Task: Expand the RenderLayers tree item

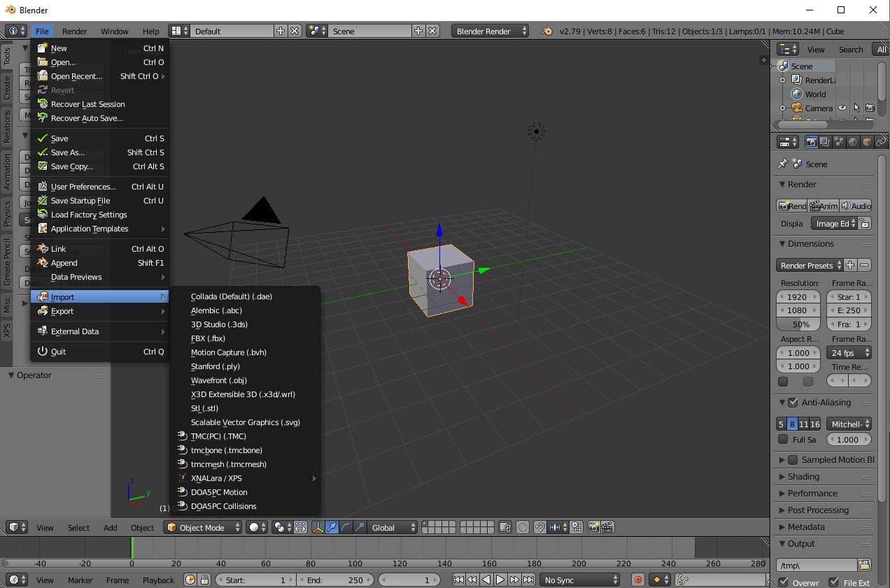Action: click(783, 80)
